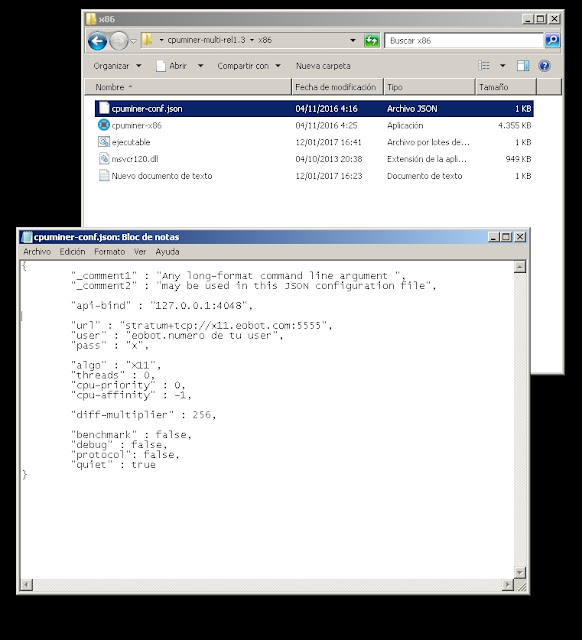Viewport: 582px width, 640px height.
Task: Change view with the view icon
Action: pyautogui.click(x=484, y=66)
